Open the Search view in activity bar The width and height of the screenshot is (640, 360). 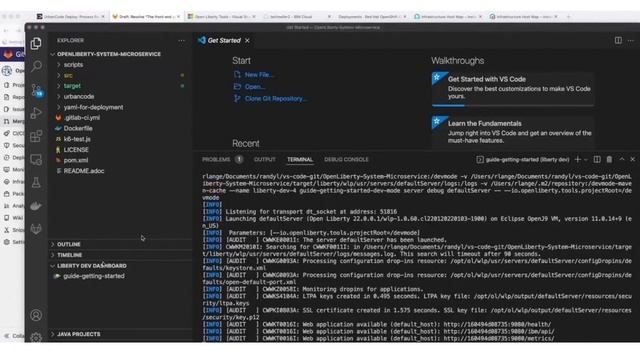[x=36, y=66]
